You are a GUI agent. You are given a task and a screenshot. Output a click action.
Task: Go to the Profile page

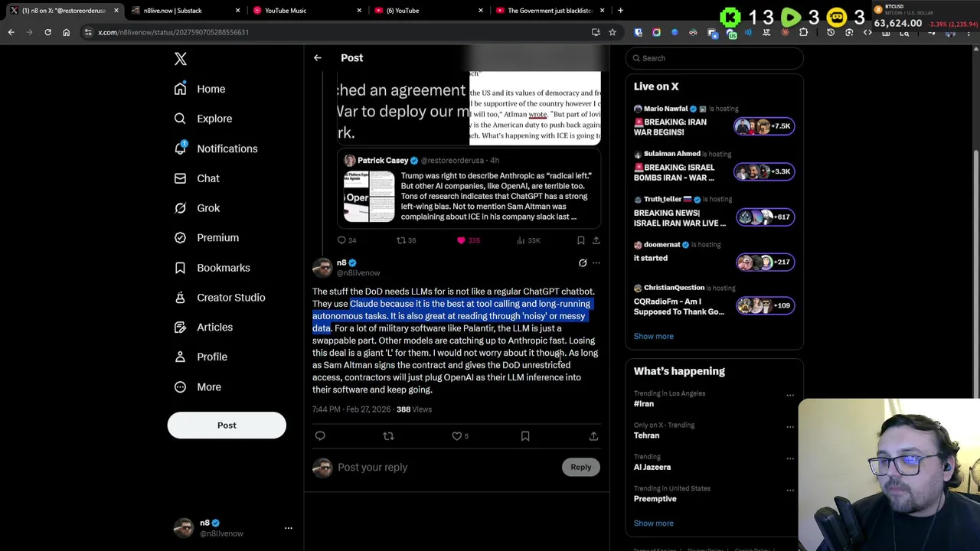[201, 357]
